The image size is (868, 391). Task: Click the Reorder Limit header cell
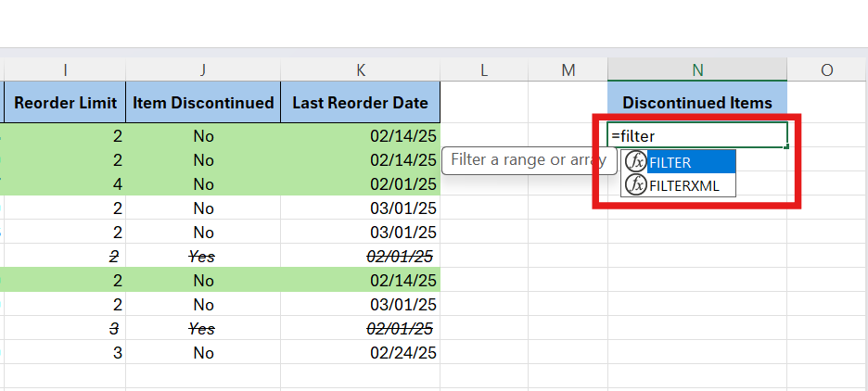coord(65,102)
